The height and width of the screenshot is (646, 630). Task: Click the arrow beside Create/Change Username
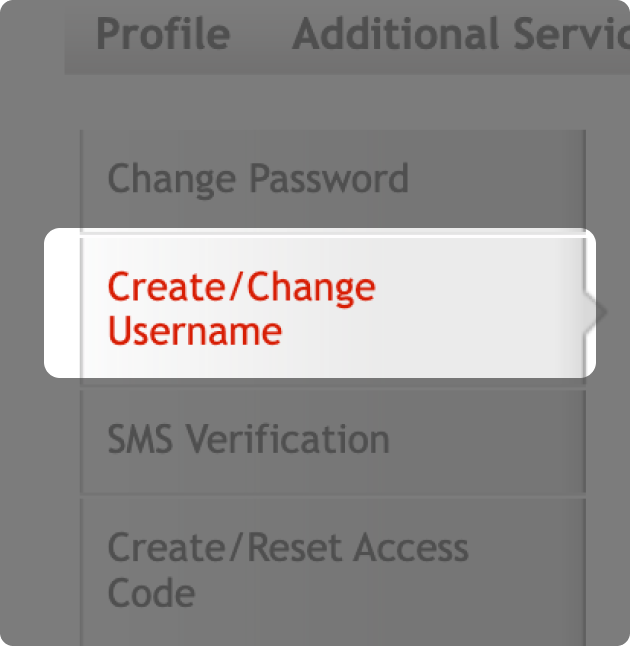(598, 312)
